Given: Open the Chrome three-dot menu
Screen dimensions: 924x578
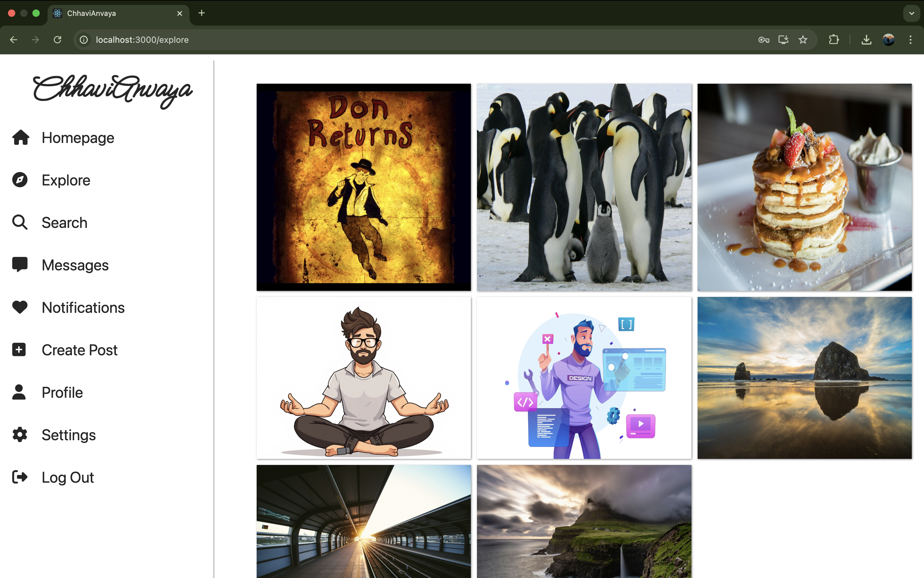Looking at the screenshot, I should pyautogui.click(x=910, y=40).
